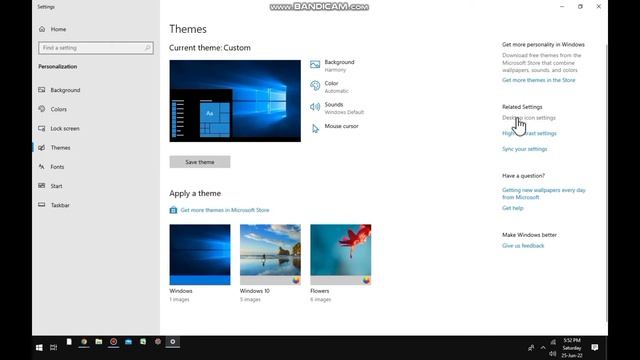Open the Action Center notifications icon
Image resolution: width=640 pixels, height=360 pixels.
595,347
